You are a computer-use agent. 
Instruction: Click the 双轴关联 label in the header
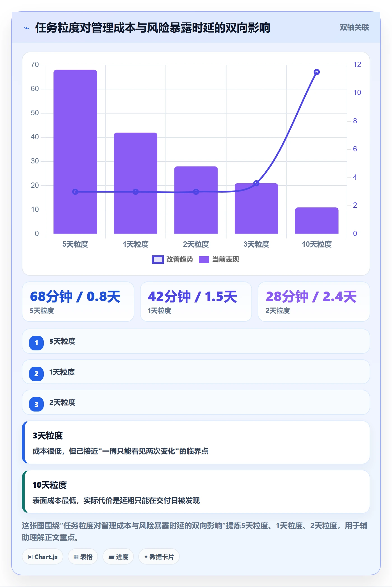click(354, 27)
